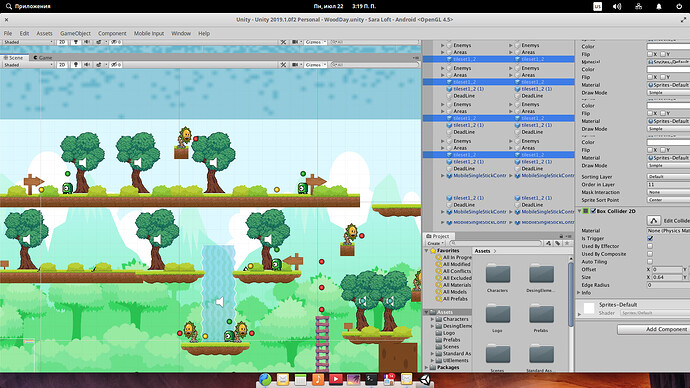This screenshot has height=388, width=690.
Task: Open the GameObject menu
Action: pos(75,33)
